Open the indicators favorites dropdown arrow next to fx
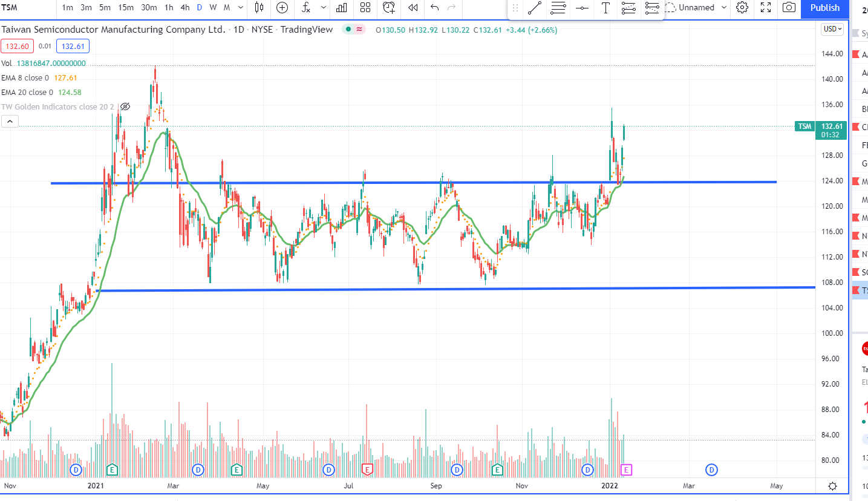 [324, 8]
